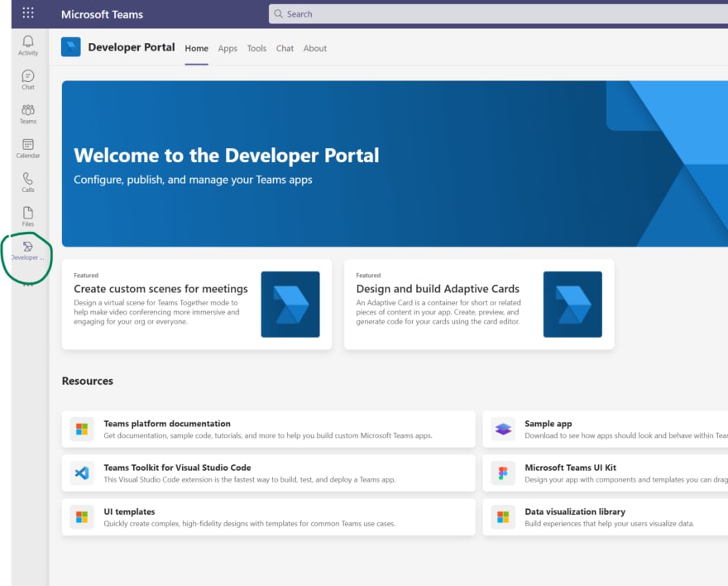
Task: Open Calls in the sidebar
Action: [x=28, y=182]
